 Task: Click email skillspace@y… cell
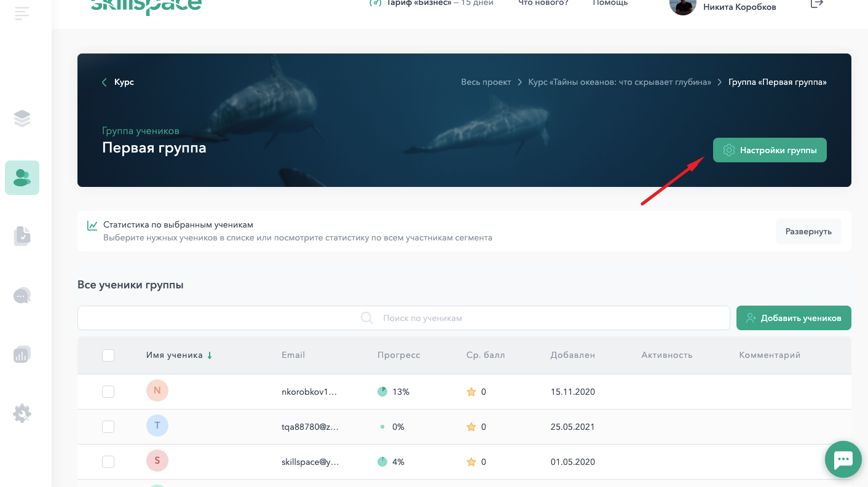point(310,462)
